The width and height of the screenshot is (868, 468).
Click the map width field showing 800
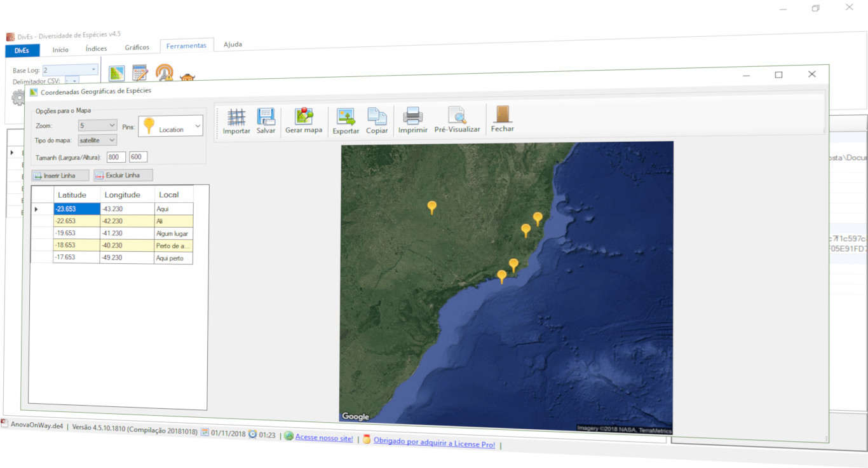pos(116,157)
